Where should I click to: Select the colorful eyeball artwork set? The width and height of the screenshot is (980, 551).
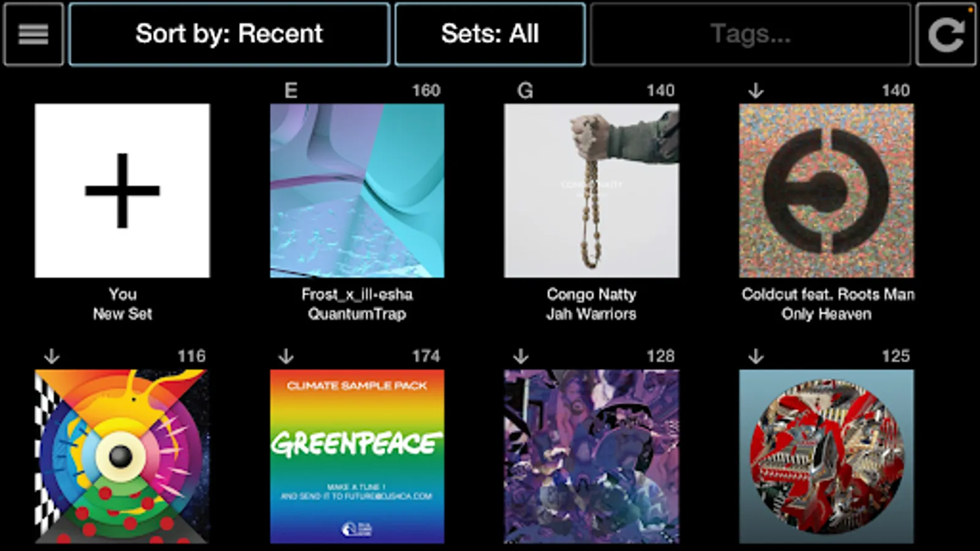point(123,456)
